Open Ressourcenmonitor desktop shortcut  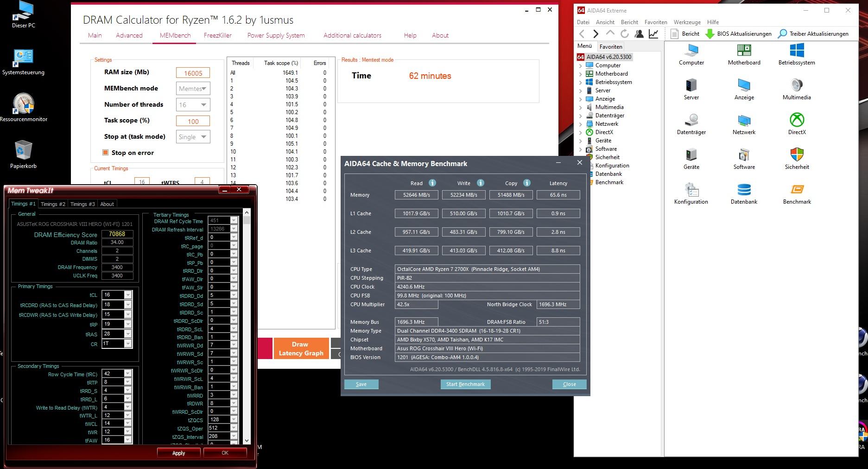coord(23,108)
